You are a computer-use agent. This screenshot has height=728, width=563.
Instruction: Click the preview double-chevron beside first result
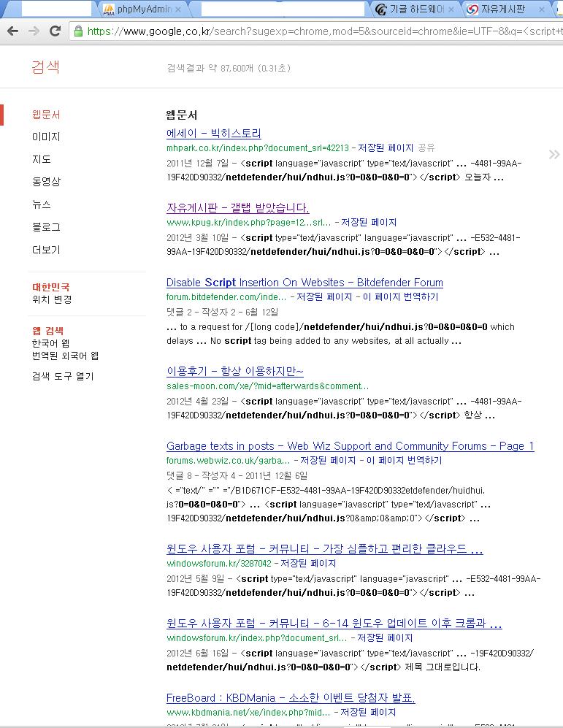coord(554,154)
